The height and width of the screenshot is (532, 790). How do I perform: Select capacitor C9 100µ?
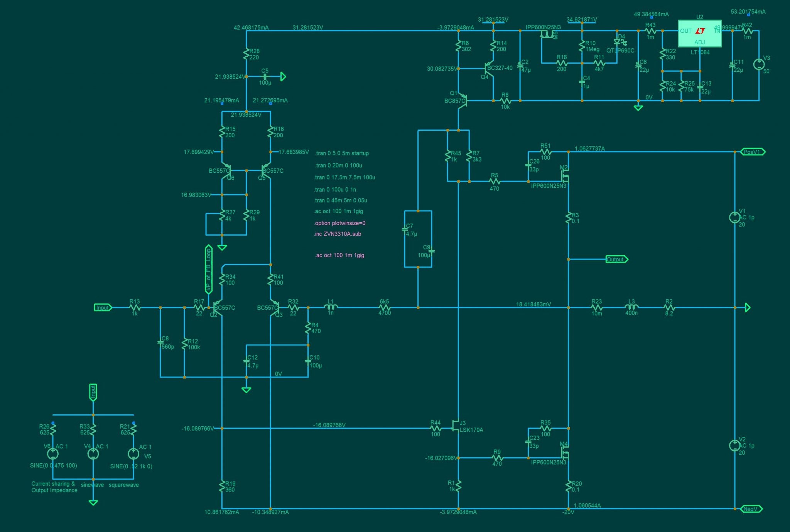coord(431,251)
